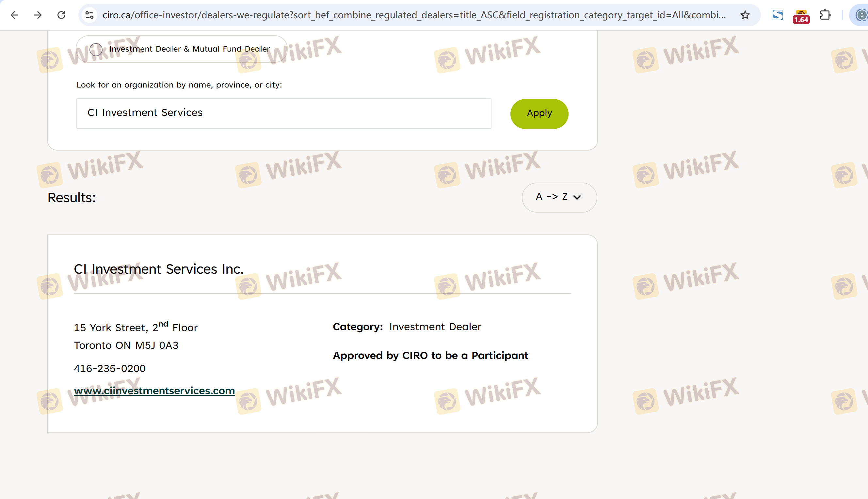Reload the CIRO dealers page
This screenshot has width=868, height=499.
click(61, 15)
